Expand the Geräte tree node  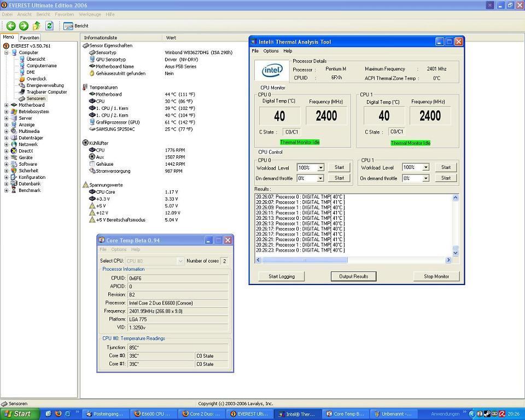7,157
